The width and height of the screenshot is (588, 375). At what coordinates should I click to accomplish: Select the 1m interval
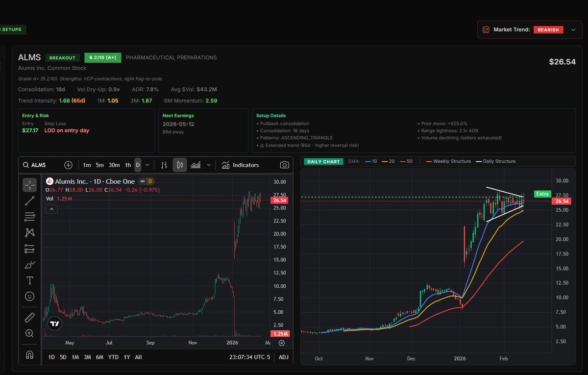tap(86, 165)
